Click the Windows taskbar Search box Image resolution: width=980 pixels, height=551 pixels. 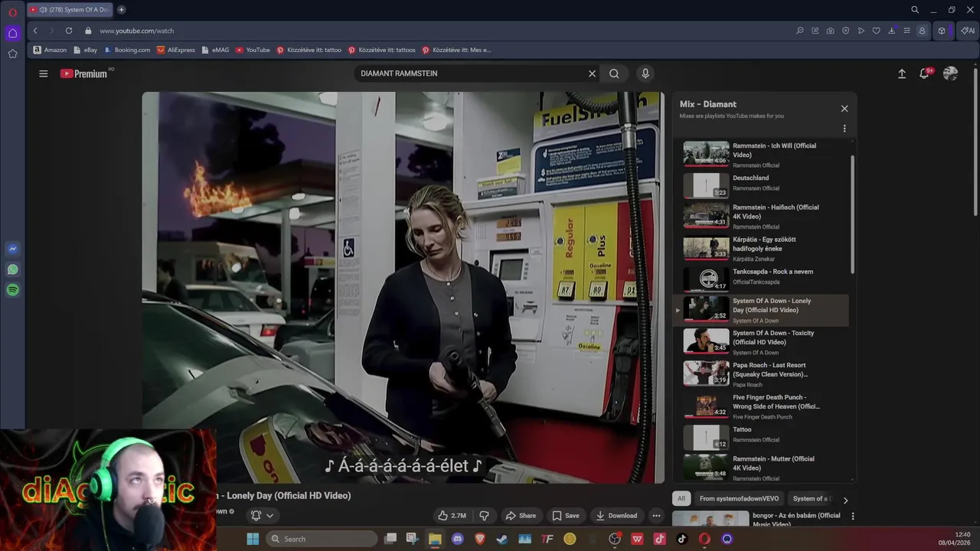click(x=320, y=539)
